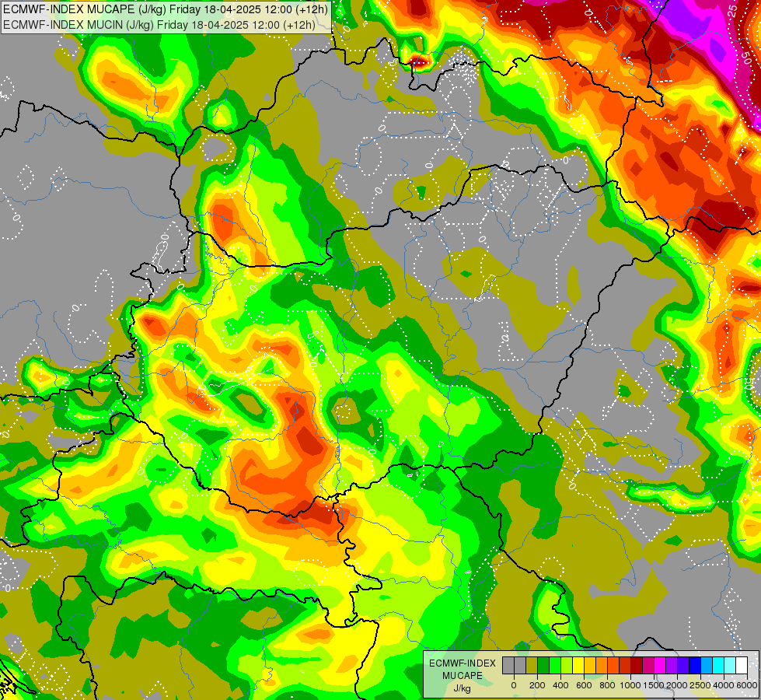Click the 'MUCAPE' label in the legend
Screen dimensions: 761x700
coord(463,676)
